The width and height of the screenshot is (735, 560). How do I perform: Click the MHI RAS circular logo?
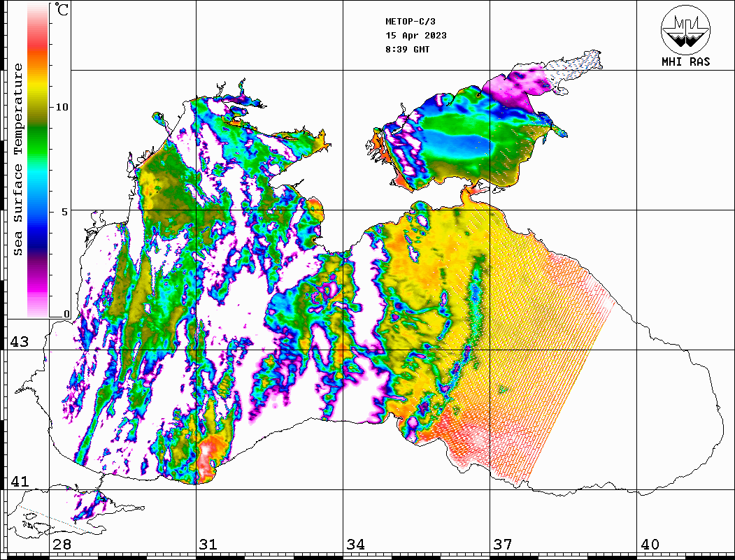(x=686, y=29)
